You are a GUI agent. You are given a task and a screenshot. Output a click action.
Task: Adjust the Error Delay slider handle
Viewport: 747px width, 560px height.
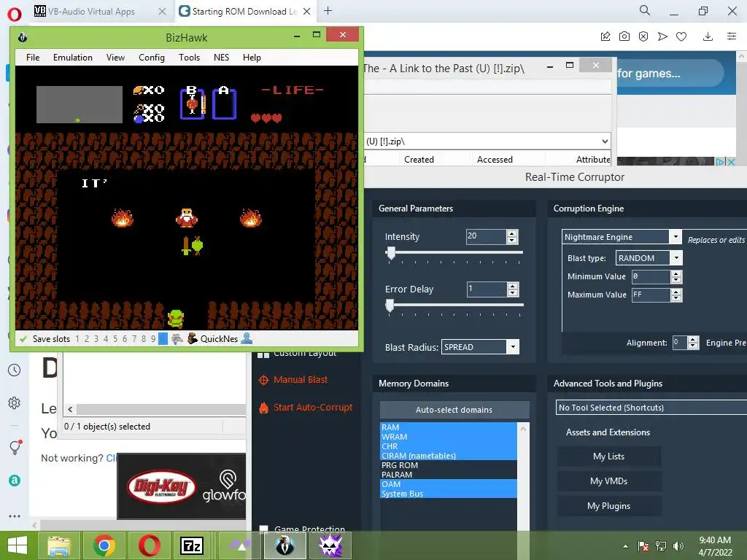tap(390, 306)
